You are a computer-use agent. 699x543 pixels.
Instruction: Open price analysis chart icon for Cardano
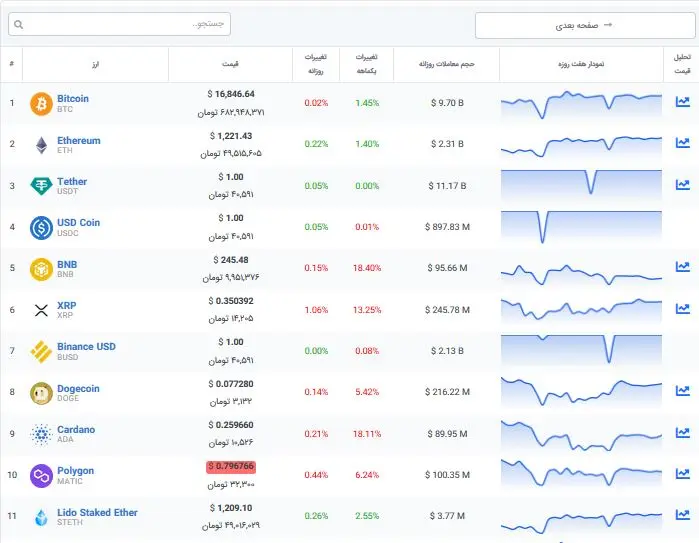tap(682, 433)
